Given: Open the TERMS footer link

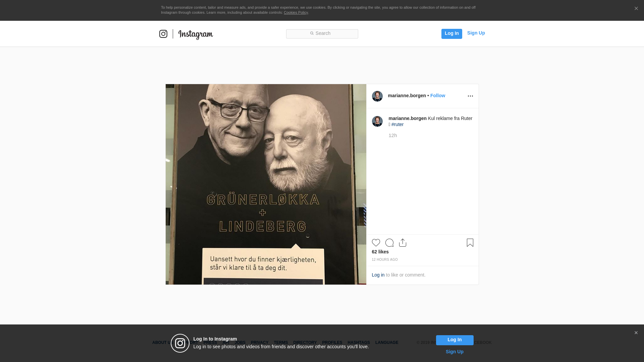Looking at the screenshot, I should pos(281,343).
